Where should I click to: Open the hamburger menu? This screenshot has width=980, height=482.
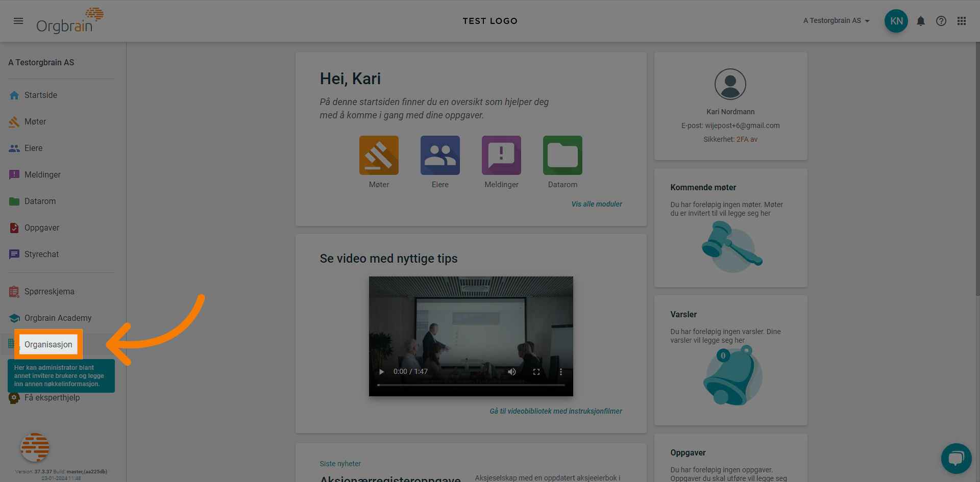[18, 21]
